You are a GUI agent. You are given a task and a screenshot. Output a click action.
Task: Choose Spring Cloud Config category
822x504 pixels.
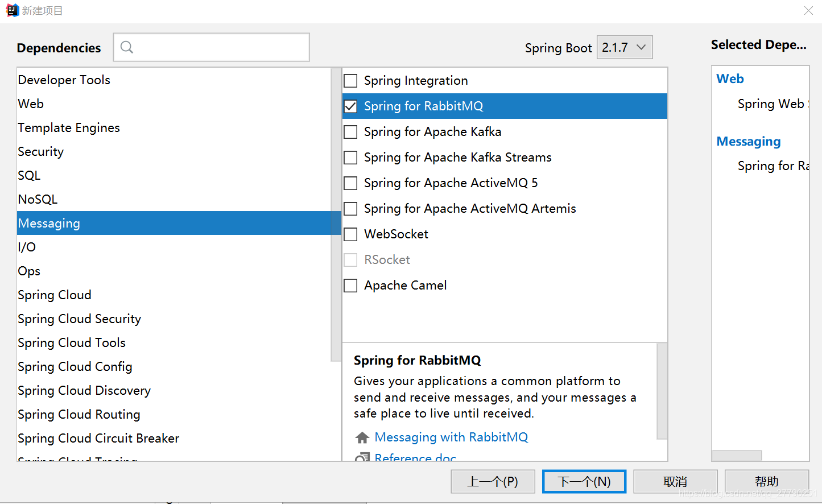point(174,366)
